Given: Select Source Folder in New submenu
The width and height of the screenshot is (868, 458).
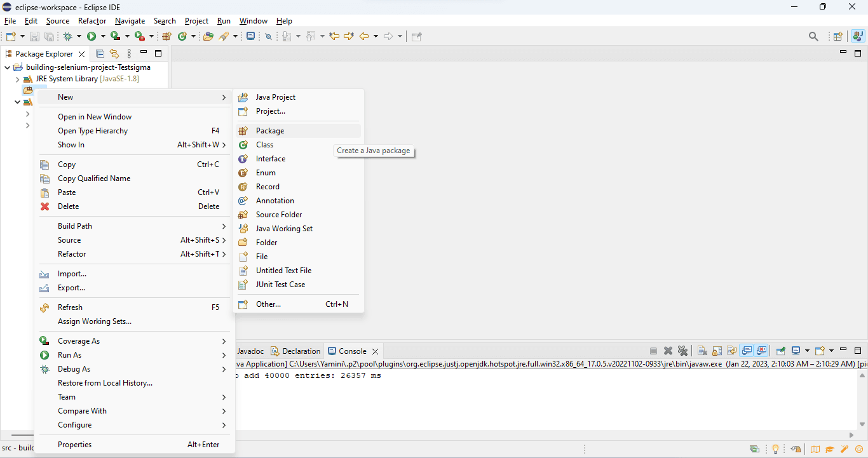Looking at the screenshot, I should tap(298, 215).
